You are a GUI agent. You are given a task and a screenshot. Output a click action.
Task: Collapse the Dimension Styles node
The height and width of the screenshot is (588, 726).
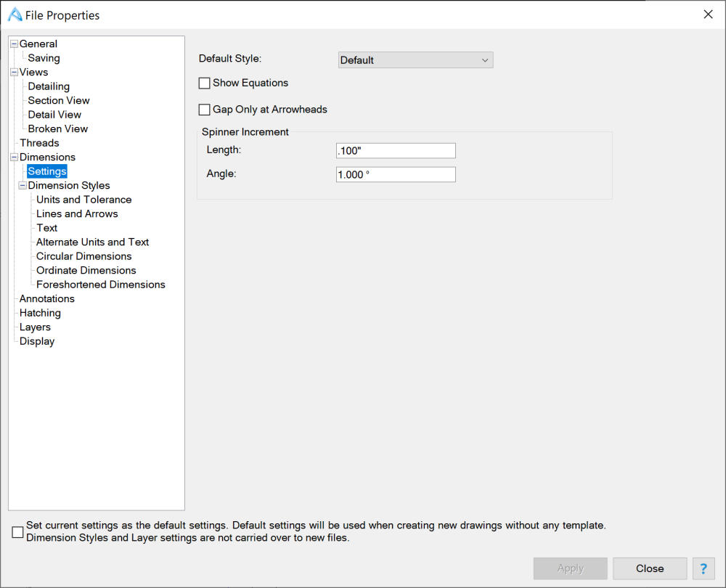(x=23, y=186)
